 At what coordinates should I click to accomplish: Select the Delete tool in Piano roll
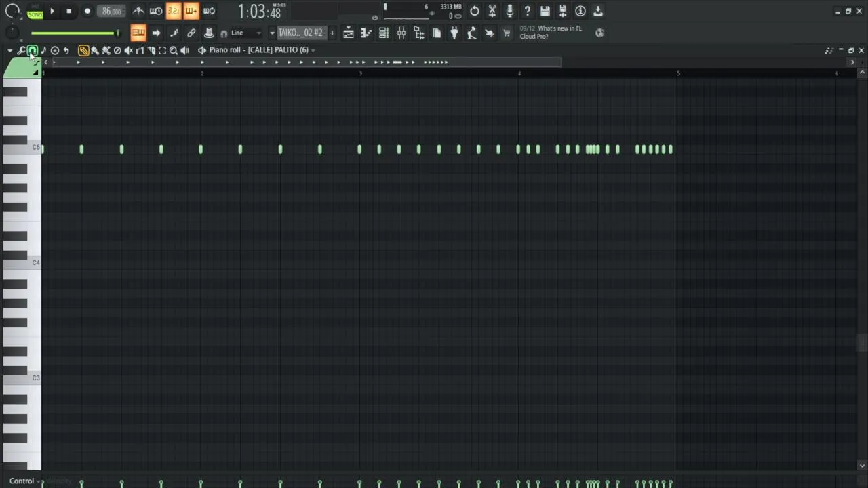point(117,50)
